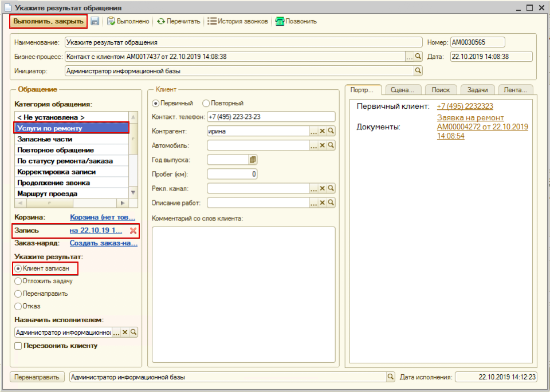Switch to the Задачи tab
This screenshot has height=392, width=550.
click(x=477, y=90)
